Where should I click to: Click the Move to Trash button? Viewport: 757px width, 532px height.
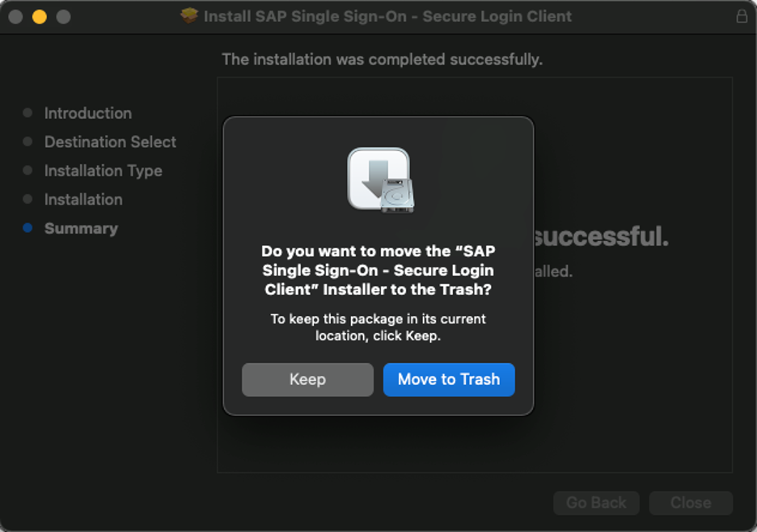coord(449,379)
